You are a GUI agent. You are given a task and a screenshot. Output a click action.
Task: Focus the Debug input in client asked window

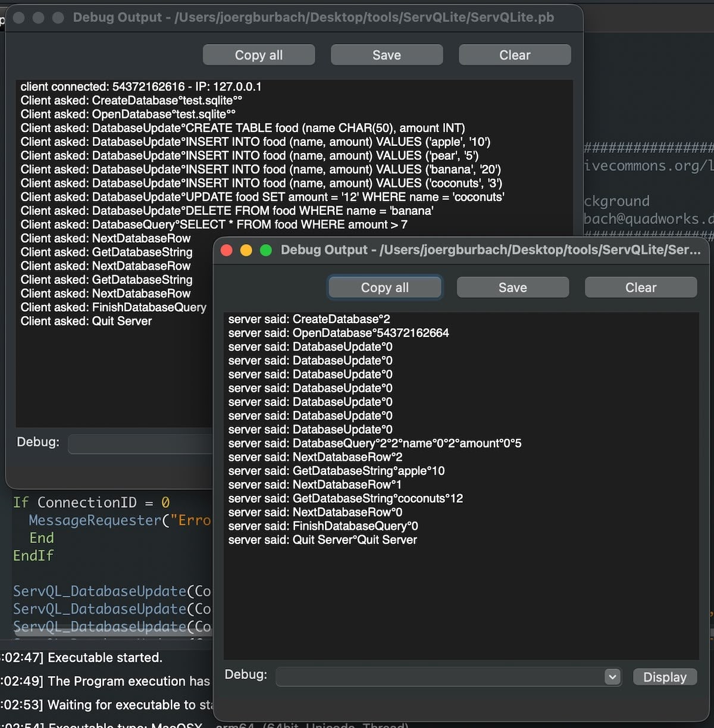[139, 443]
